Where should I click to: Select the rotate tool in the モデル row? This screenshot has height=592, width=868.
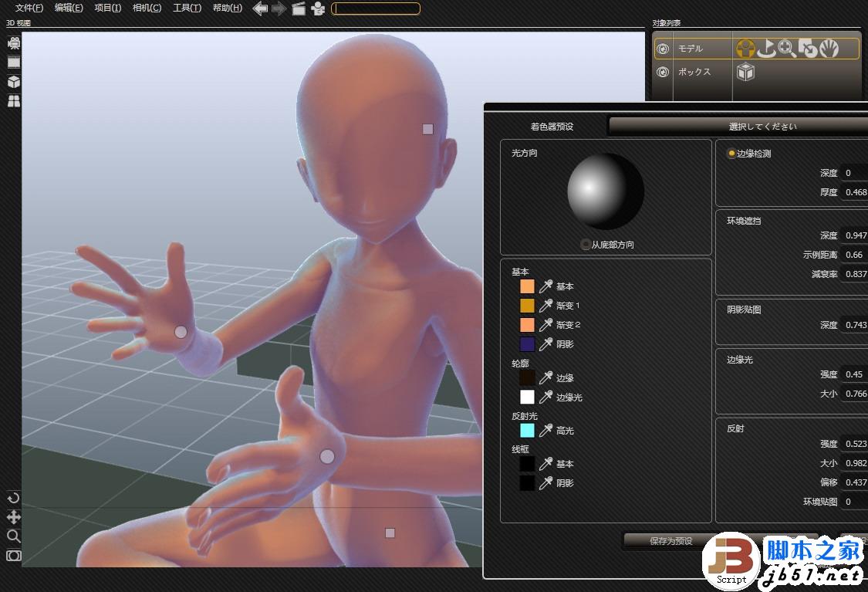coord(766,48)
